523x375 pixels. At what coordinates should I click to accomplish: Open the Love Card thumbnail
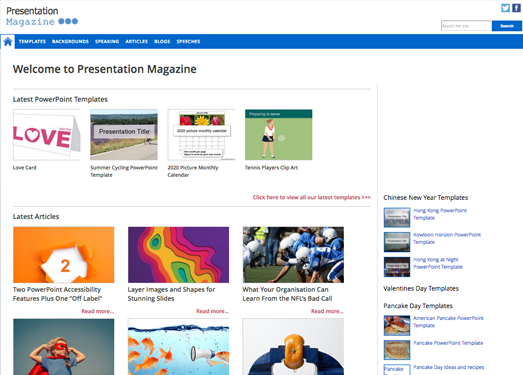click(47, 135)
